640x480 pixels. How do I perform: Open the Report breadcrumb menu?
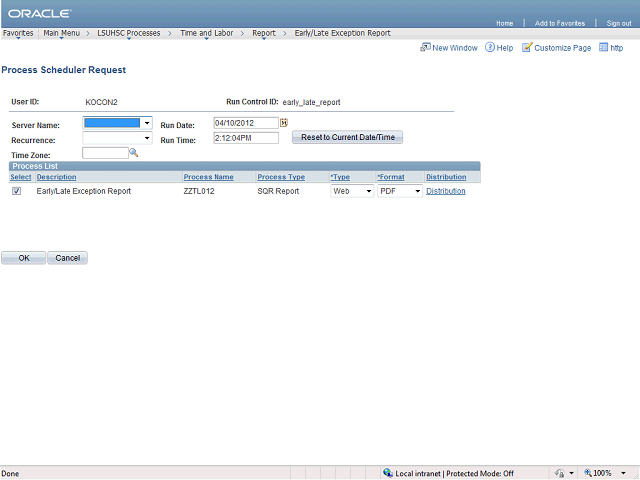264,33
